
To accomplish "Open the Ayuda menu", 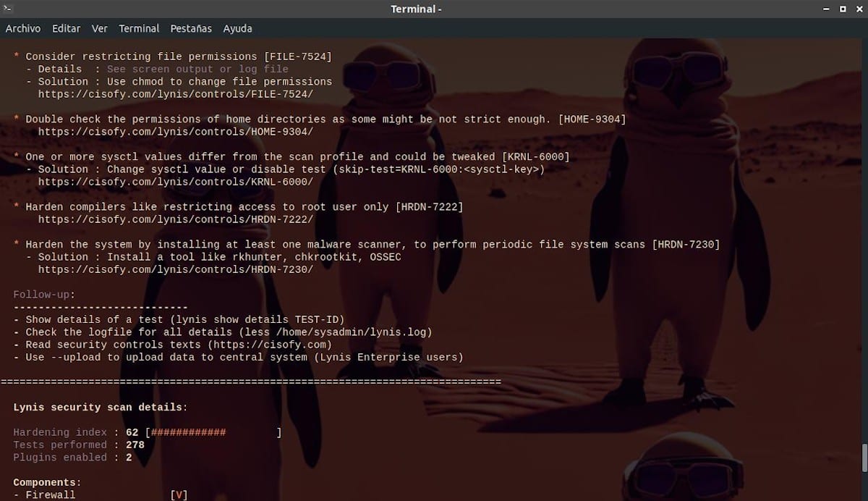I will coord(237,28).
